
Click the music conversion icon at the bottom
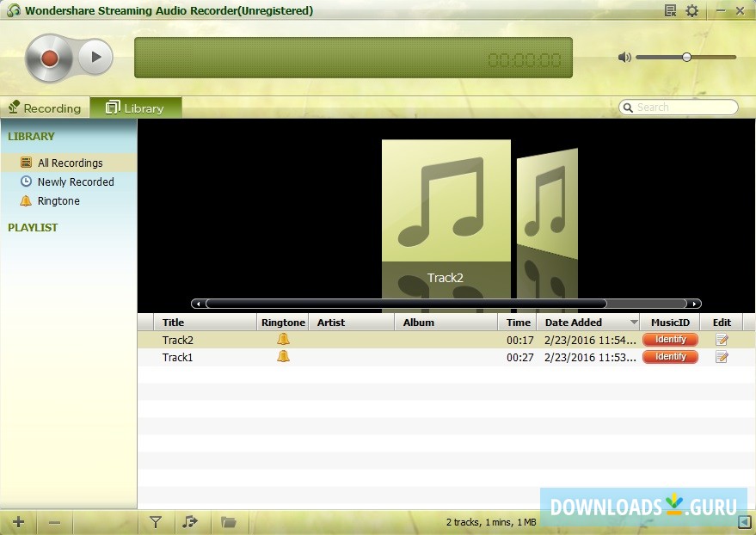191,521
